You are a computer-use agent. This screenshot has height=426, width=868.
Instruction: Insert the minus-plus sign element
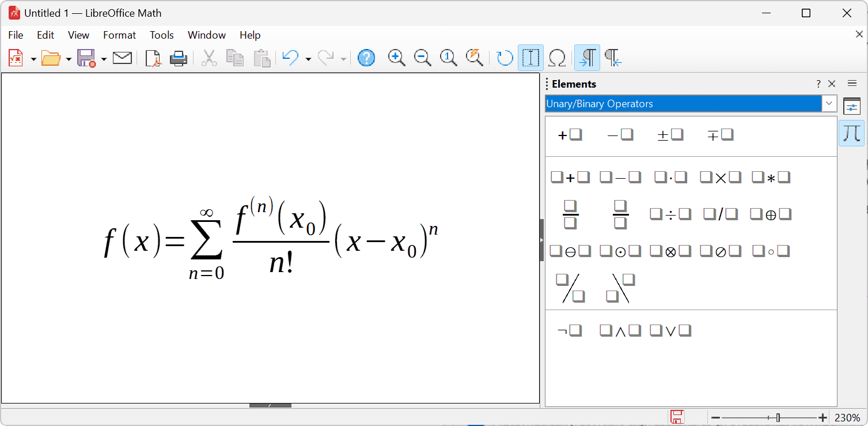pyautogui.click(x=721, y=135)
